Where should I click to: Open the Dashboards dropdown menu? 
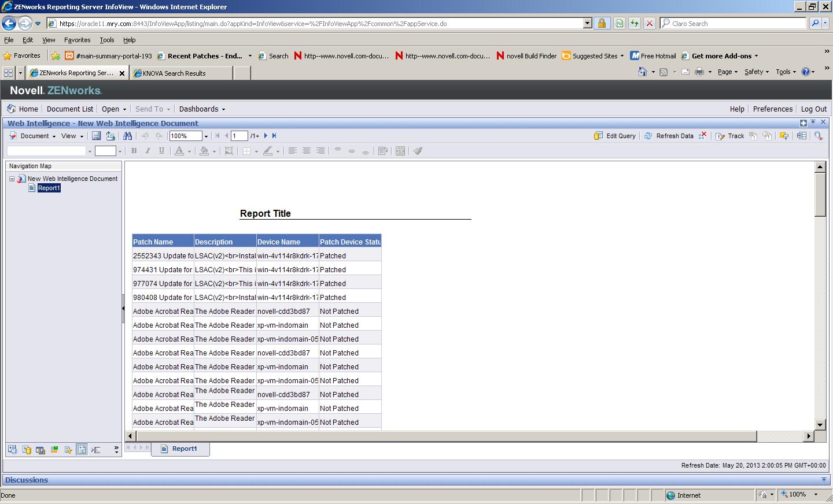(x=202, y=109)
